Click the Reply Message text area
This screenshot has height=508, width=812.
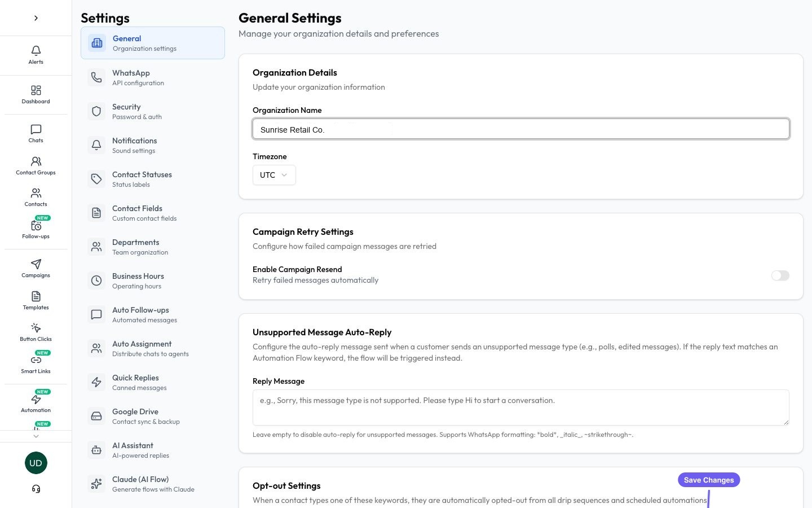click(521, 408)
